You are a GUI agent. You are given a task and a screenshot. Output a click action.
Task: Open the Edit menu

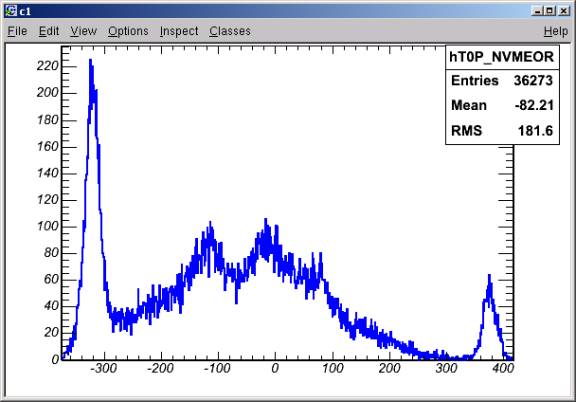49,31
